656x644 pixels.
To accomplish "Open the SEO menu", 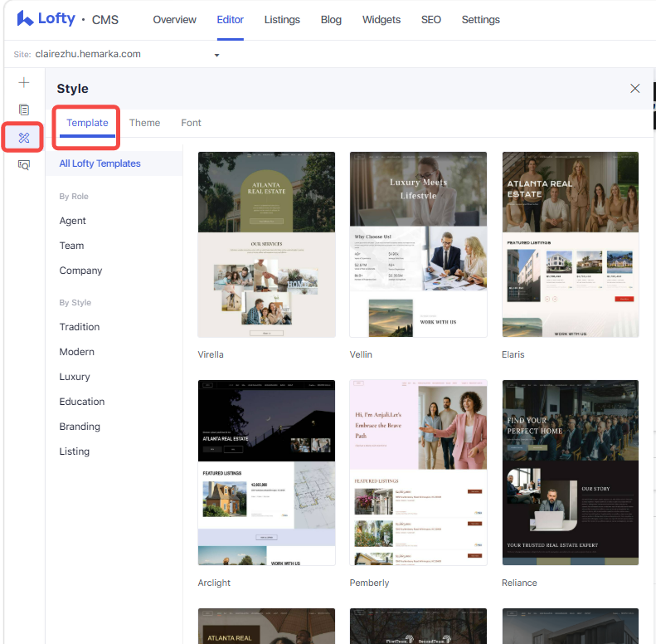I will [x=431, y=20].
